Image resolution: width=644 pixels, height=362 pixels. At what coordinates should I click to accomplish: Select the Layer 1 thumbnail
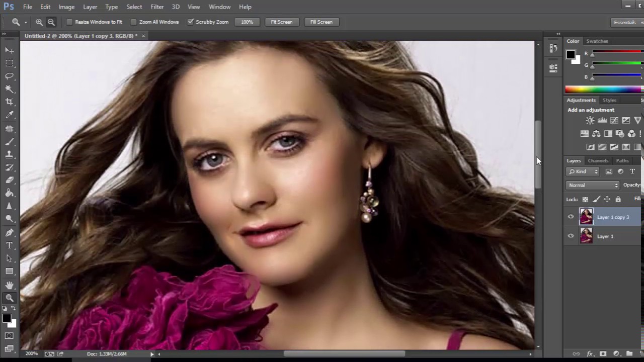coord(586,236)
